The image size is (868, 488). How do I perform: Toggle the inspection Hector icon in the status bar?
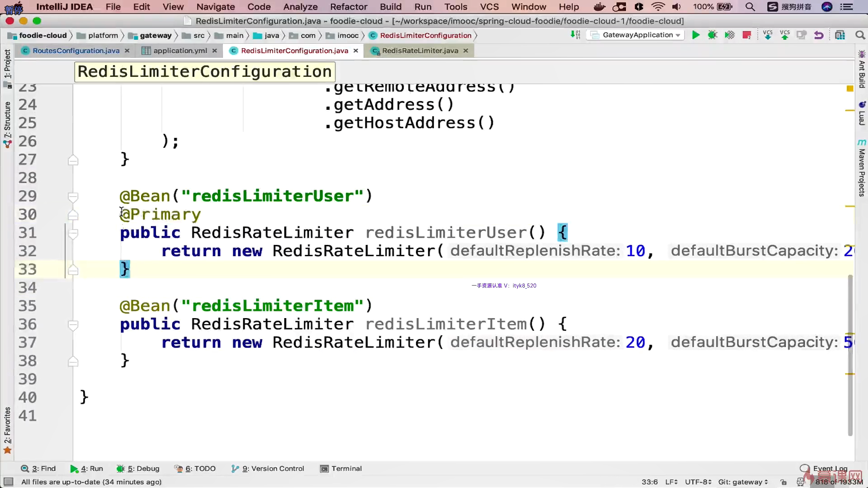801,482
